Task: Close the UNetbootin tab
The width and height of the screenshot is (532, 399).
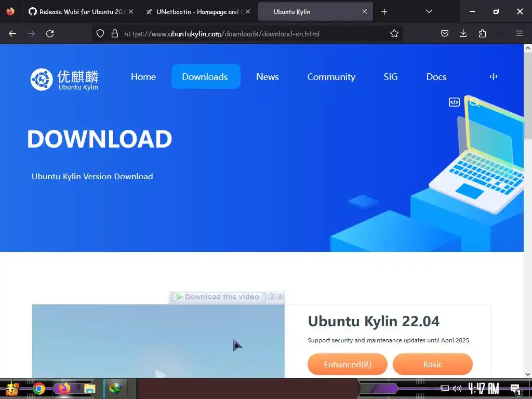Action: click(x=248, y=11)
